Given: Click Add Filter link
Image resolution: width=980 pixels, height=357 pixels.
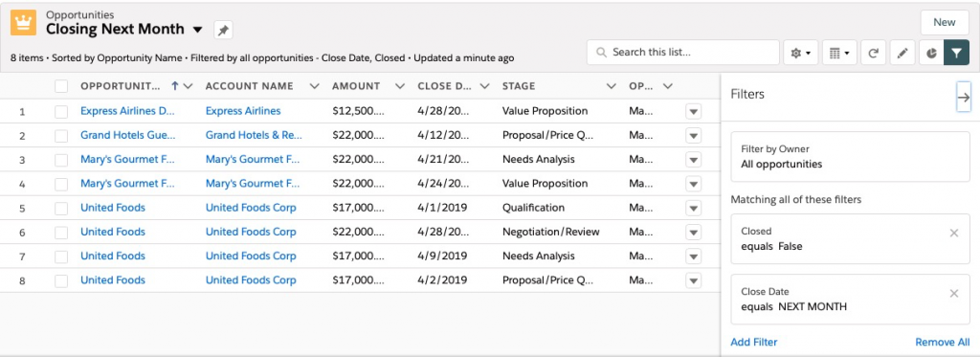Looking at the screenshot, I should [x=754, y=342].
